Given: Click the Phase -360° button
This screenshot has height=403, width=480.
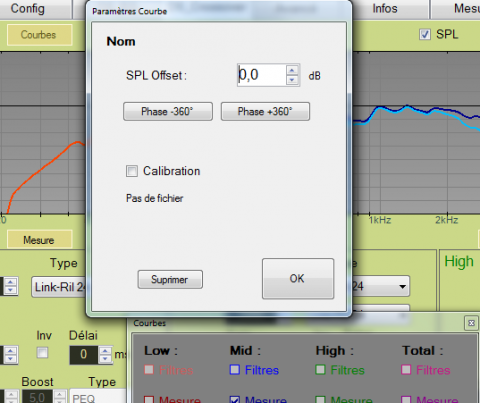Looking at the screenshot, I should click(x=168, y=111).
